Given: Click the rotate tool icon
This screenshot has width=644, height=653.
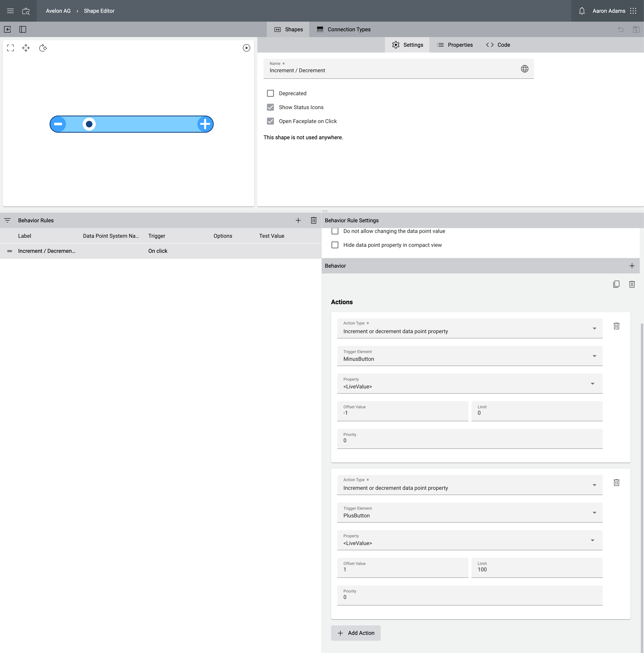Looking at the screenshot, I should coord(43,48).
